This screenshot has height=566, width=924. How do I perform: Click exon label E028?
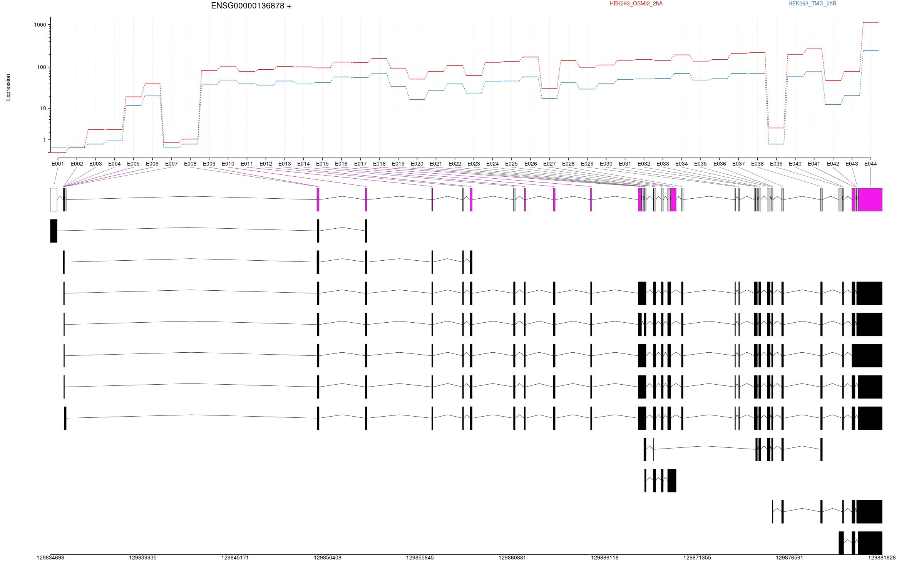tap(568, 164)
